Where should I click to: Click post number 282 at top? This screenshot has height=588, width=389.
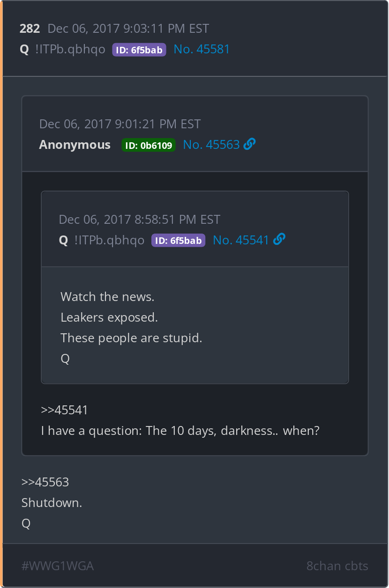coord(30,29)
